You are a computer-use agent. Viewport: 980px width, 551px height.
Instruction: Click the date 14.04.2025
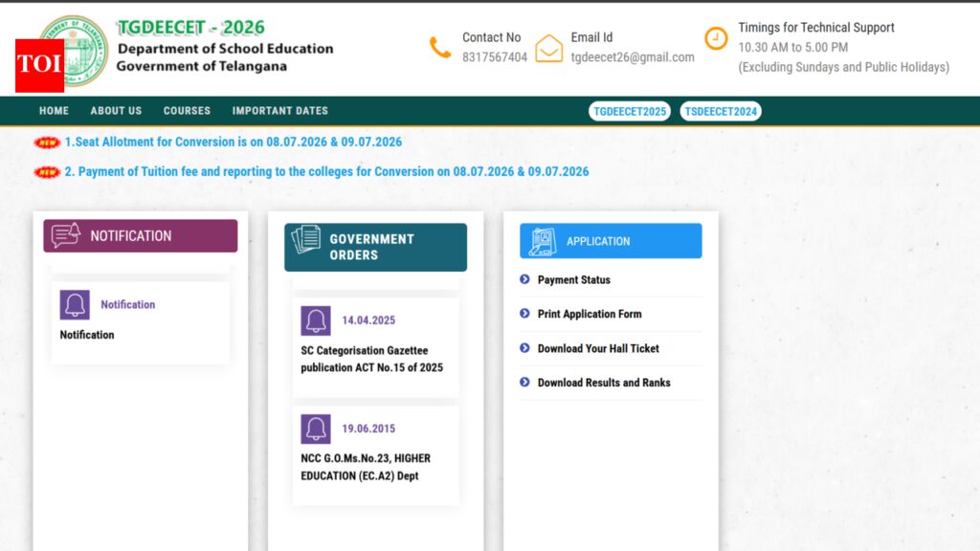click(368, 320)
